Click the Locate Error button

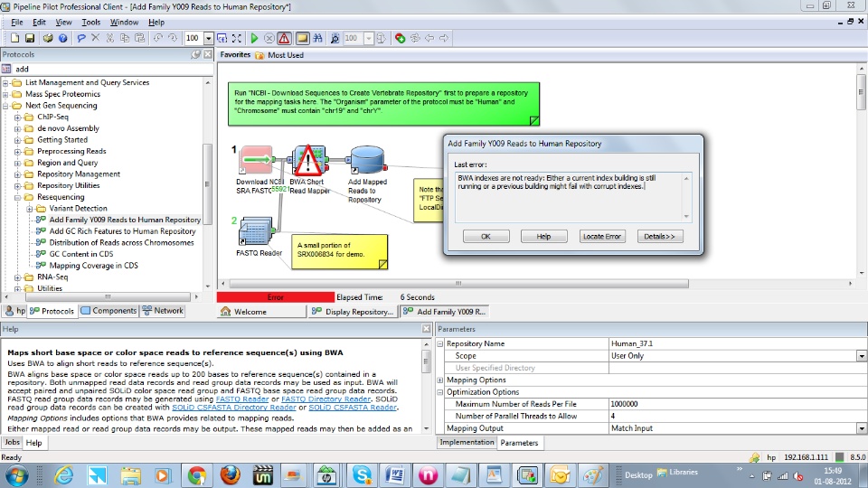pos(602,236)
